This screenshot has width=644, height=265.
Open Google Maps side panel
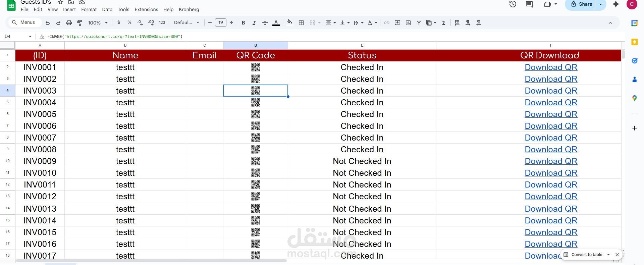click(634, 98)
